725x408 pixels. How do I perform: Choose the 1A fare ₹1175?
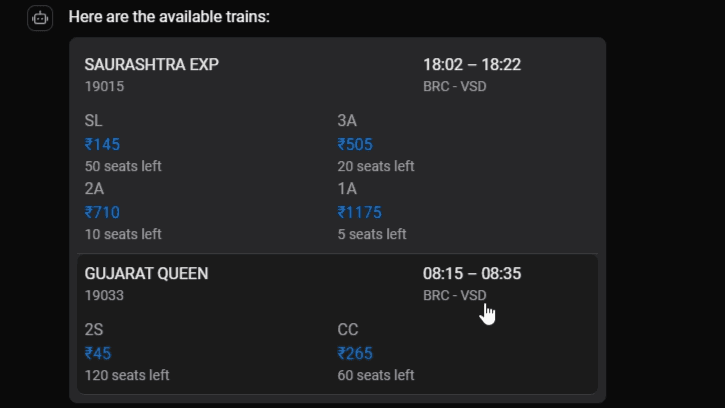click(359, 212)
